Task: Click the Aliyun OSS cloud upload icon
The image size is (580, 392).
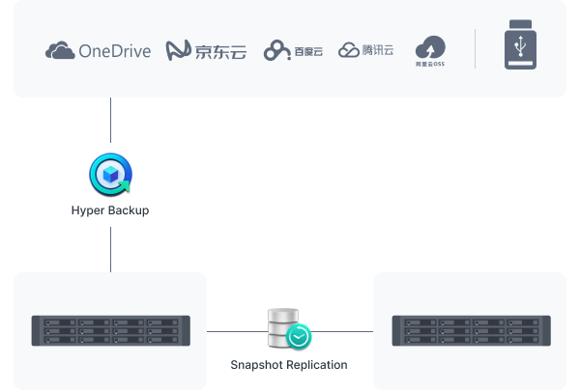Action: coord(430,47)
